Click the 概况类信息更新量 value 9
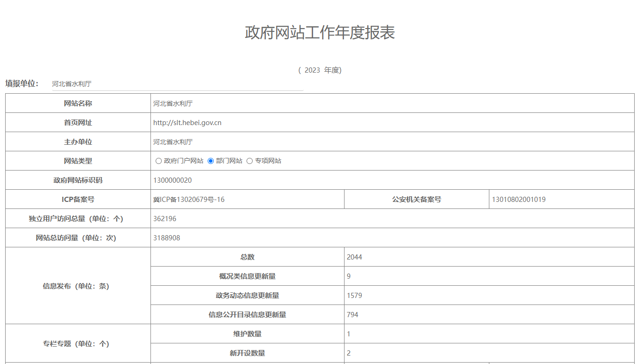The height and width of the screenshot is (364, 637). (349, 276)
